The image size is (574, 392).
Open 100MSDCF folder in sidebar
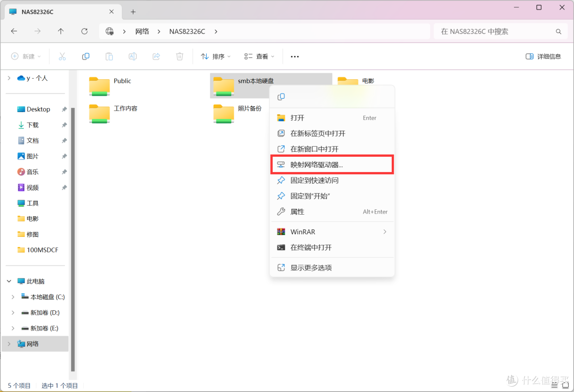pyautogui.click(x=38, y=250)
